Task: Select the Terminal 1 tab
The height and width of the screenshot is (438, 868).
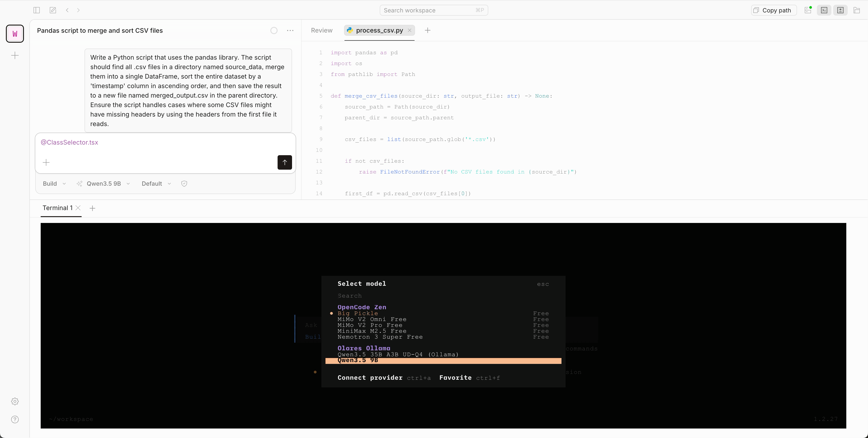Action: coord(57,208)
